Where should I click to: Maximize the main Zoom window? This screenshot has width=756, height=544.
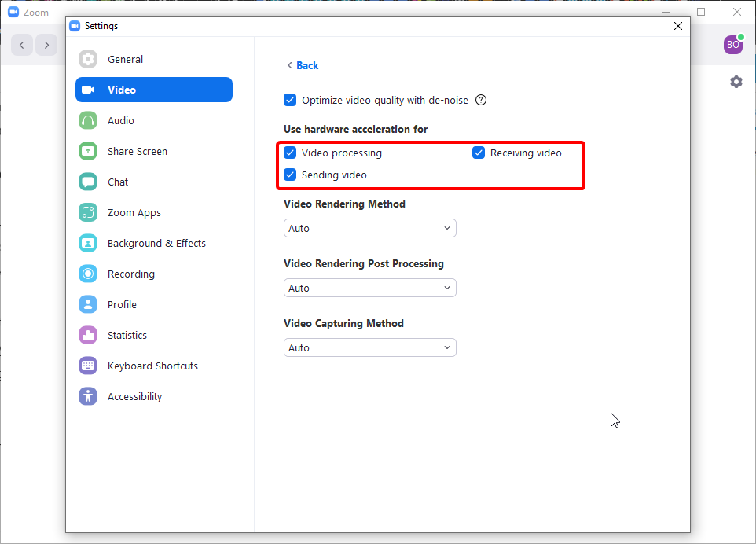[701, 12]
